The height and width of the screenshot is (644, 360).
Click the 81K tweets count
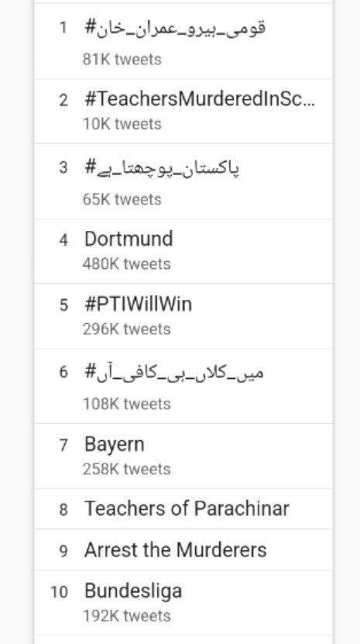click(x=122, y=60)
